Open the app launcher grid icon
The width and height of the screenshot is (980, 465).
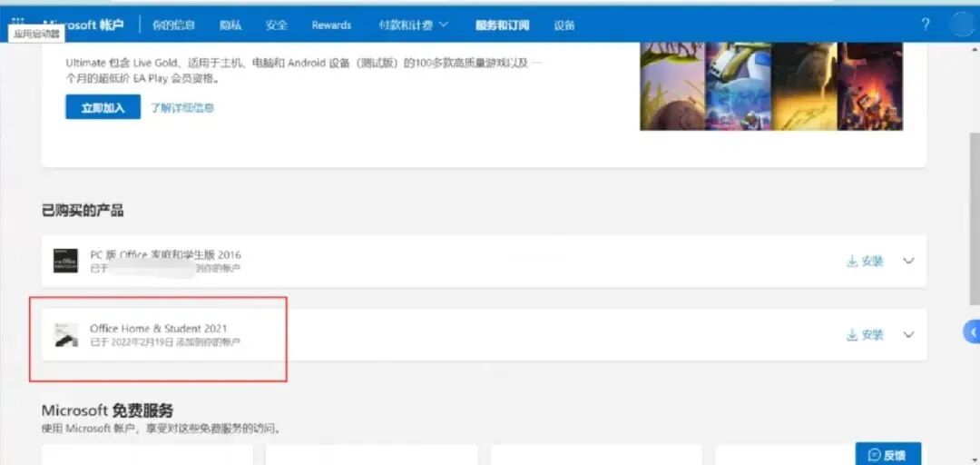(x=19, y=22)
